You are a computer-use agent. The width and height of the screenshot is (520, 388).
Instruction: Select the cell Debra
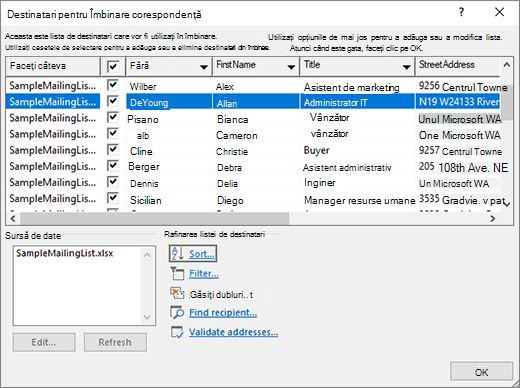pos(256,167)
